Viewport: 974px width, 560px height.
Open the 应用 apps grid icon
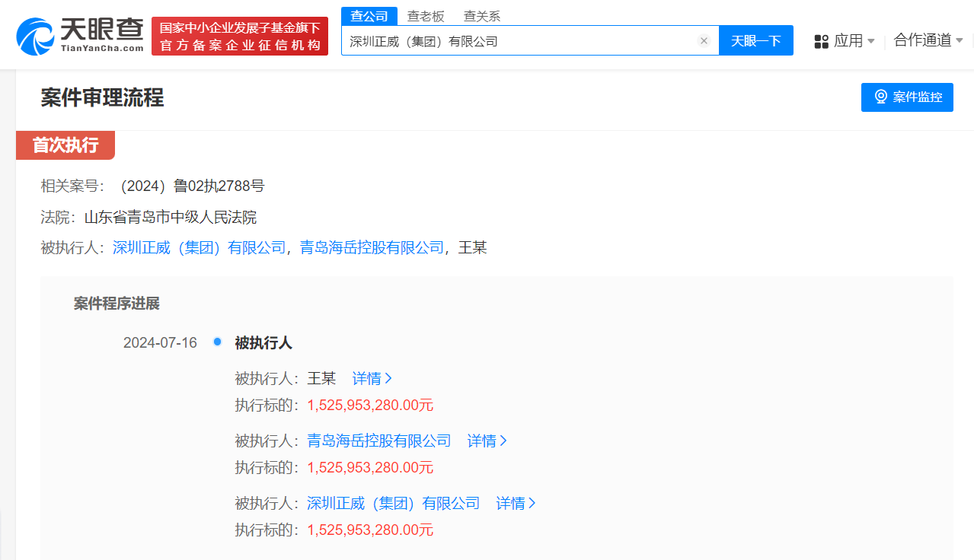tap(821, 41)
